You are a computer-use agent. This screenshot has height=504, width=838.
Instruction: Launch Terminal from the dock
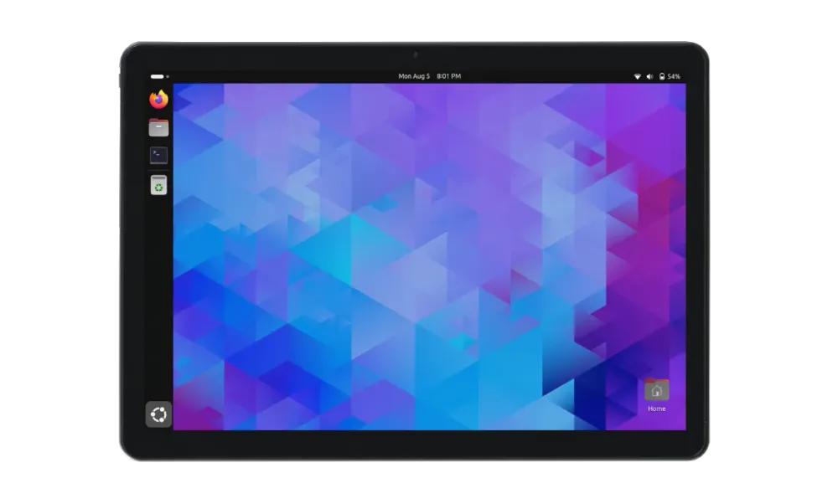click(158, 154)
